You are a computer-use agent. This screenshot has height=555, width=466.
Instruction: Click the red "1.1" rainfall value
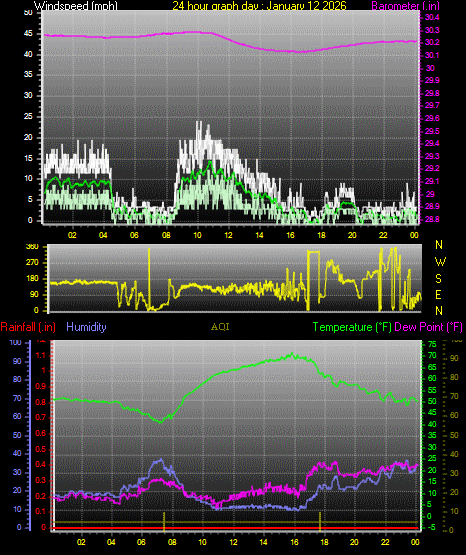41,355
